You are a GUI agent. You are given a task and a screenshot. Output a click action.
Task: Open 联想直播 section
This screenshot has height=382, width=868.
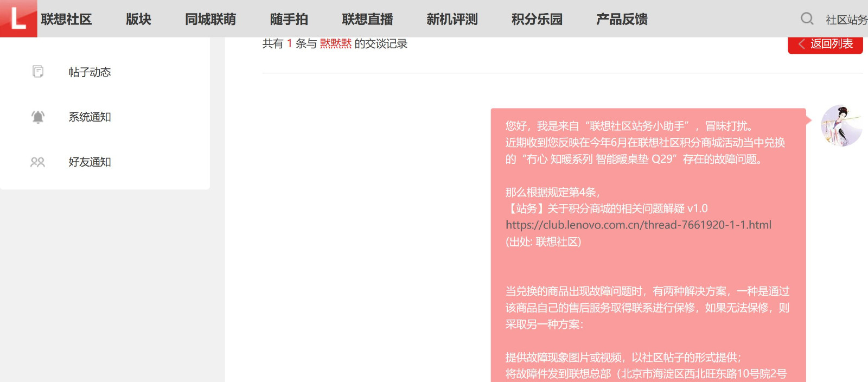367,19
